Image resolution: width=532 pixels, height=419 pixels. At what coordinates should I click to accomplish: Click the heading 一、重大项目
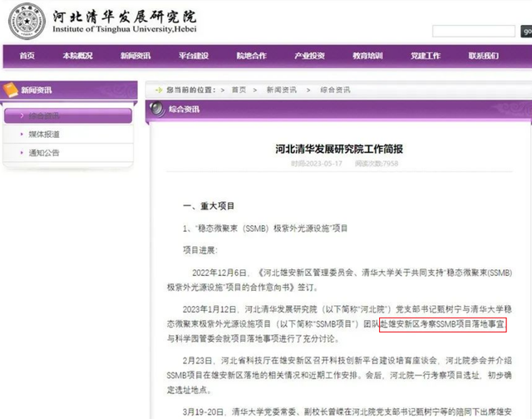click(x=209, y=206)
